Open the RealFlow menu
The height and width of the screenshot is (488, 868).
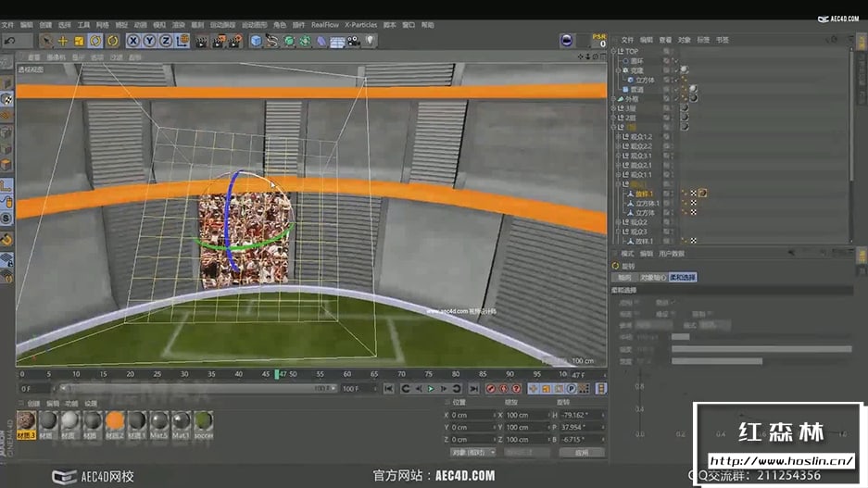tap(324, 25)
